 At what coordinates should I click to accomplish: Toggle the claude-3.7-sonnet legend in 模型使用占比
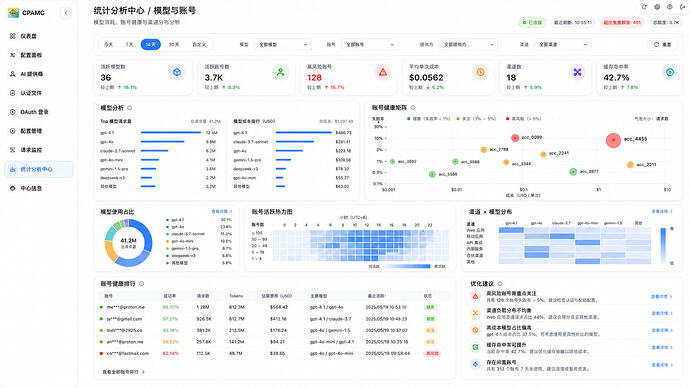(185, 234)
